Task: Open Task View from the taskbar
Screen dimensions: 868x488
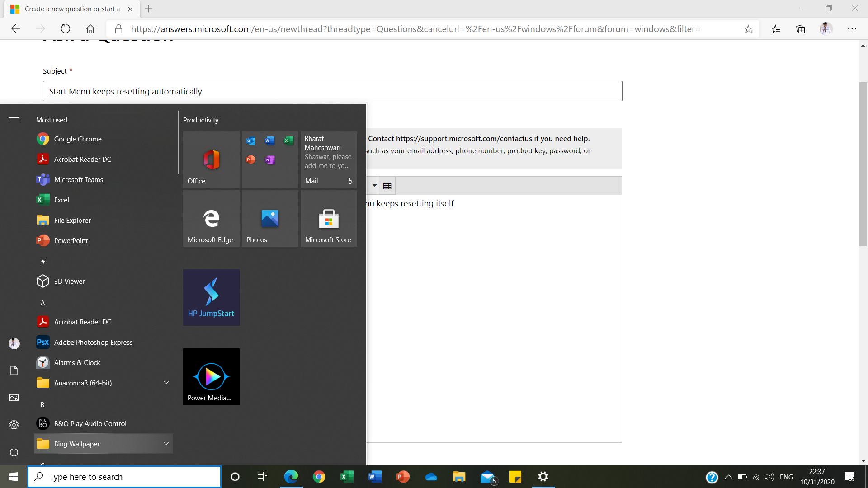Action: pyautogui.click(x=262, y=477)
